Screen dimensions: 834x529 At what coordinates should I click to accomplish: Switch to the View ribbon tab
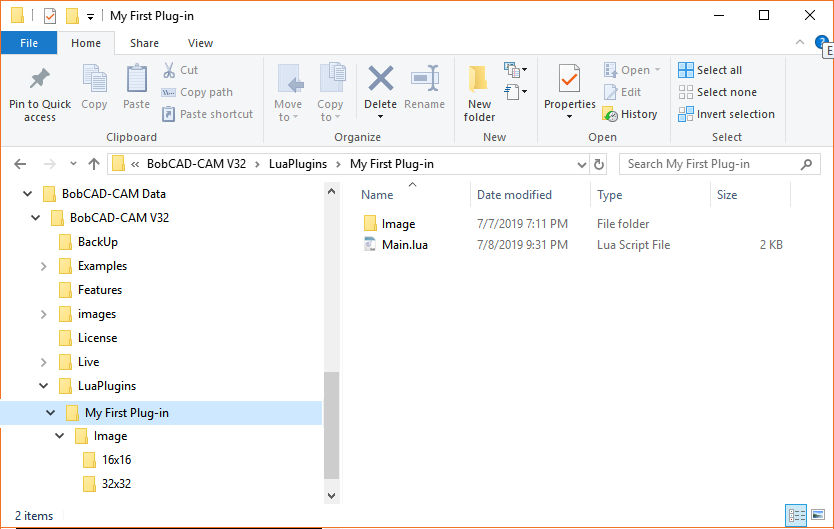200,43
